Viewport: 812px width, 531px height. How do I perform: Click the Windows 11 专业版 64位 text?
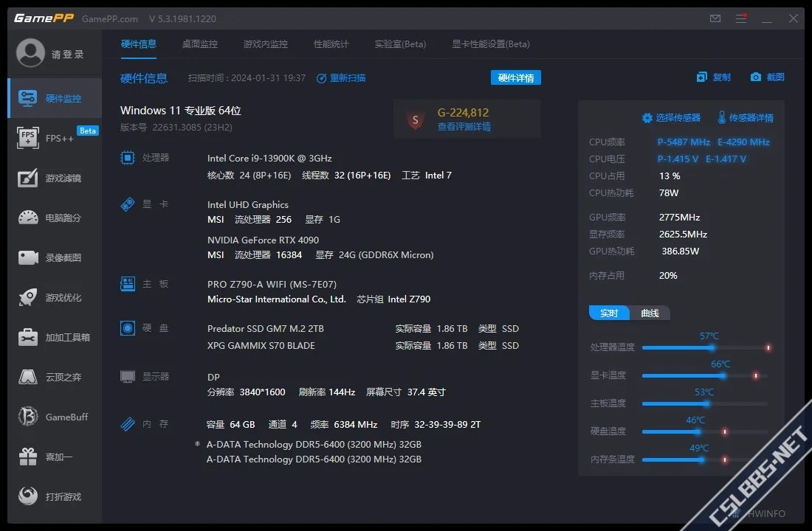181,110
